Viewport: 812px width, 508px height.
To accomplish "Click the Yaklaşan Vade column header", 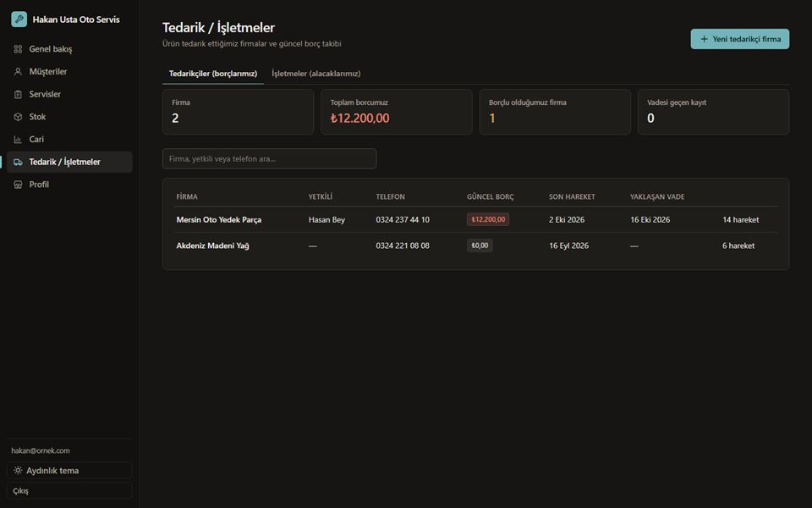I will 657,197.
